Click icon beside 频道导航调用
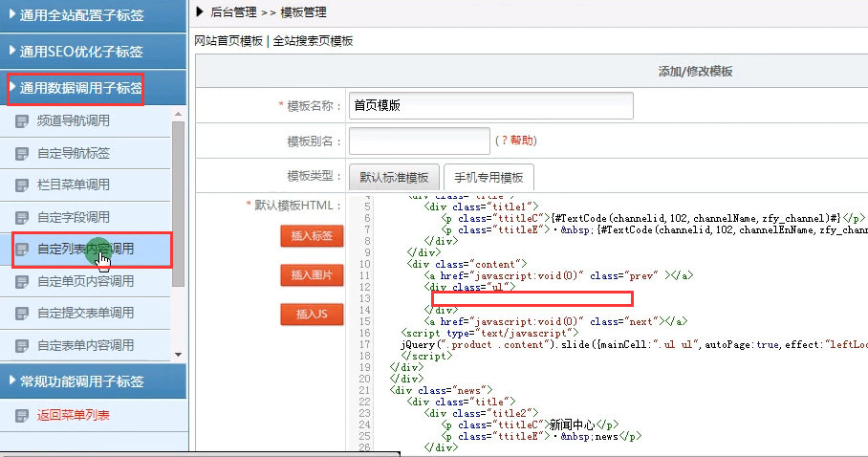This screenshot has height=457, width=868. [22, 121]
